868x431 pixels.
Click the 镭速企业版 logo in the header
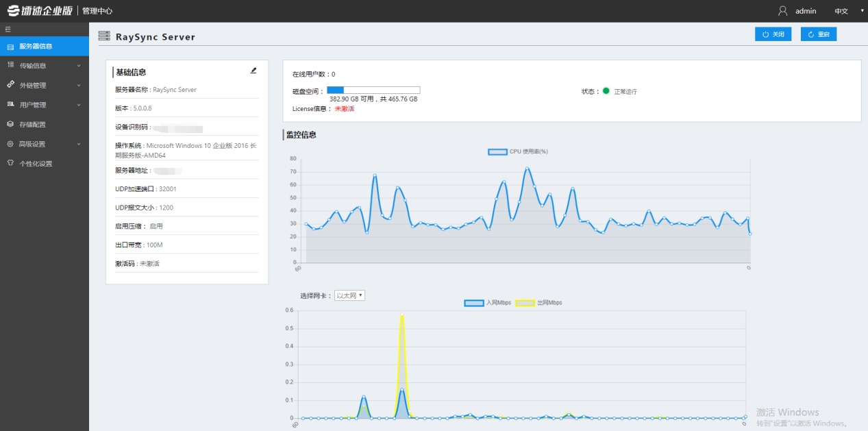[39, 11]
